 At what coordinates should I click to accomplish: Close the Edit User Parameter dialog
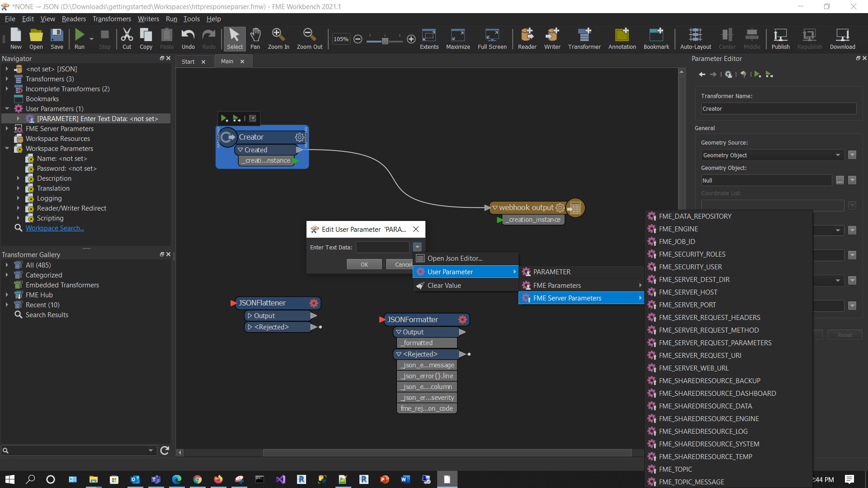tap(416, 229)
